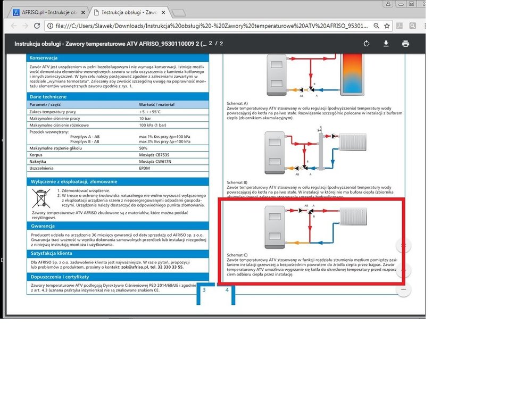Image resolution: width=532 pixels, height=399 pixels.
Task: Rotate the PDF document clockwise
Action: 366,44
